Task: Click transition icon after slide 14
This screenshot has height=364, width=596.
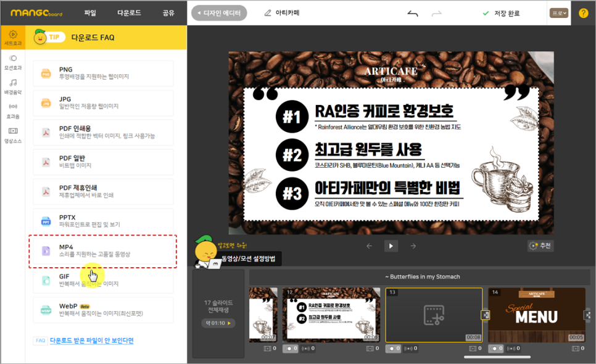Action: [588, 315]
